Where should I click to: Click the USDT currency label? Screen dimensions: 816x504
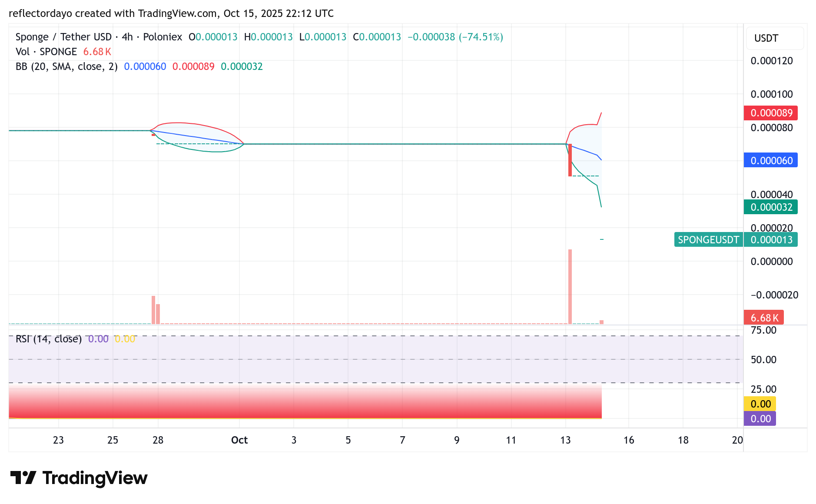766,38
